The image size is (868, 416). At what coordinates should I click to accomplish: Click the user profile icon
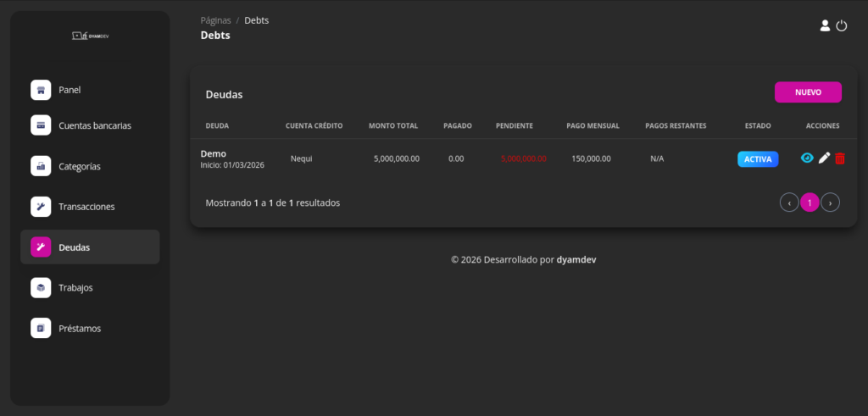(x=825, y=26)
